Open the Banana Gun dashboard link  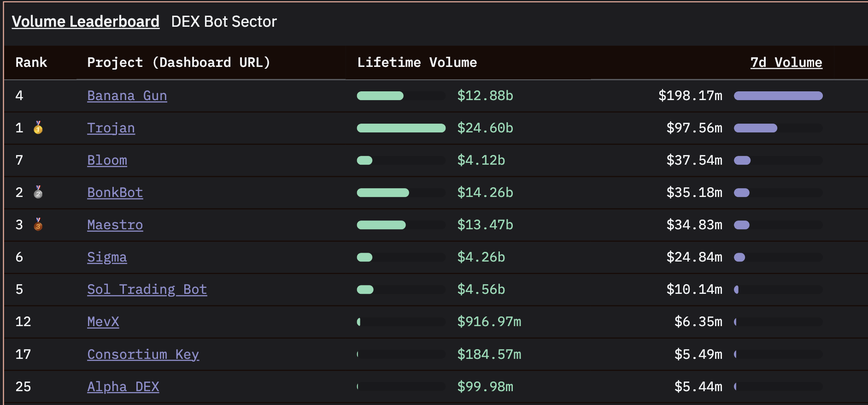127,95
